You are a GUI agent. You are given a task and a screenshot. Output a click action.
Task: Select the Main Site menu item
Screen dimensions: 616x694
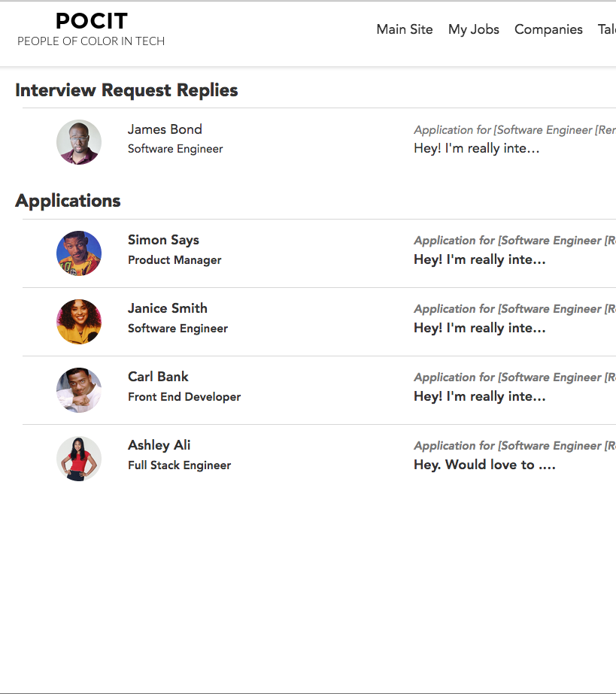point(405,29)
